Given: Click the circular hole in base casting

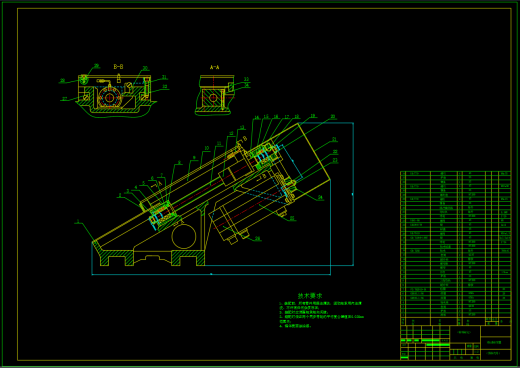Looking at the screenshot, I should pyautogui.click(x=184, y=236).
